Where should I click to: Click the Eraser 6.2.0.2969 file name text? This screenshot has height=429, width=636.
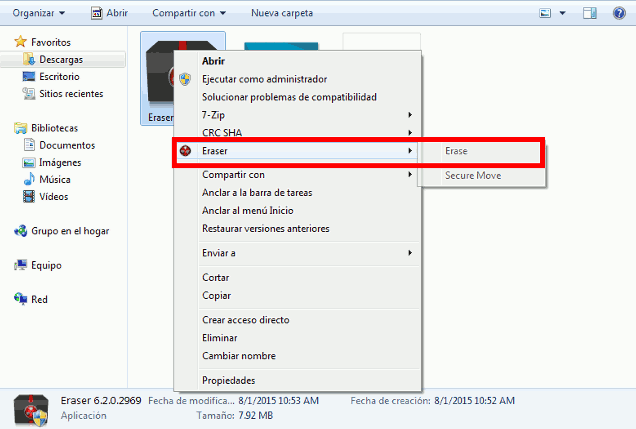click(101, 400)
